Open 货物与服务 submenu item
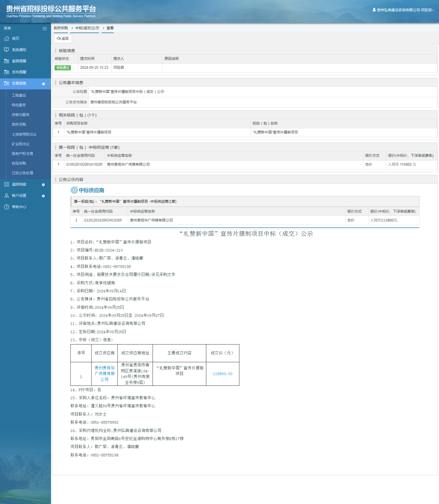Screen dimensions: 439x504 pos(20,115)
